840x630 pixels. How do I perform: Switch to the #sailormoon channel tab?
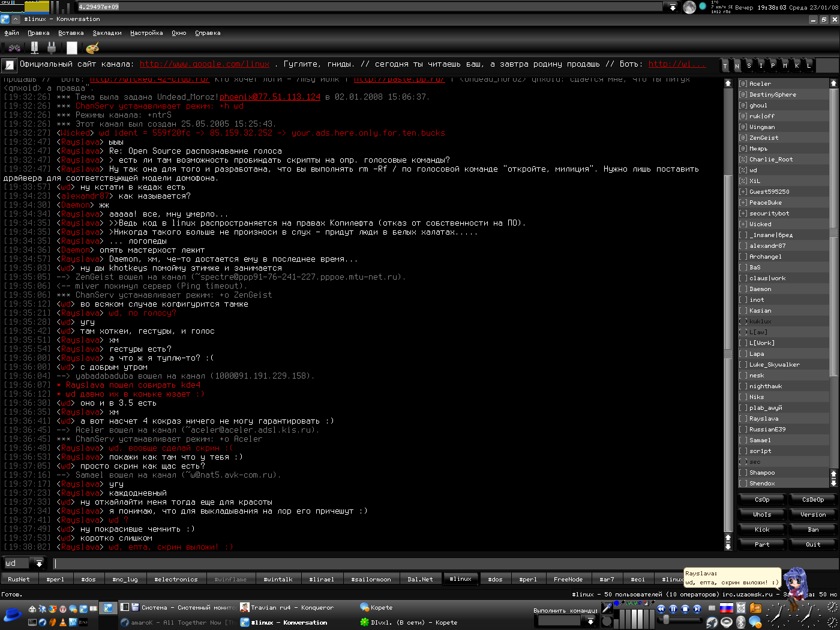371,579
